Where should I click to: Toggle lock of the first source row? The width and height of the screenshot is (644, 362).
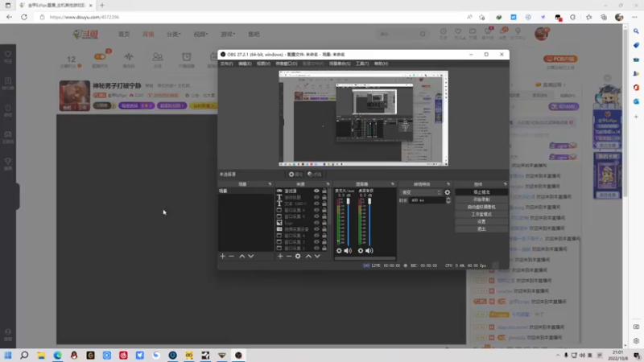[x=324, y=191]
